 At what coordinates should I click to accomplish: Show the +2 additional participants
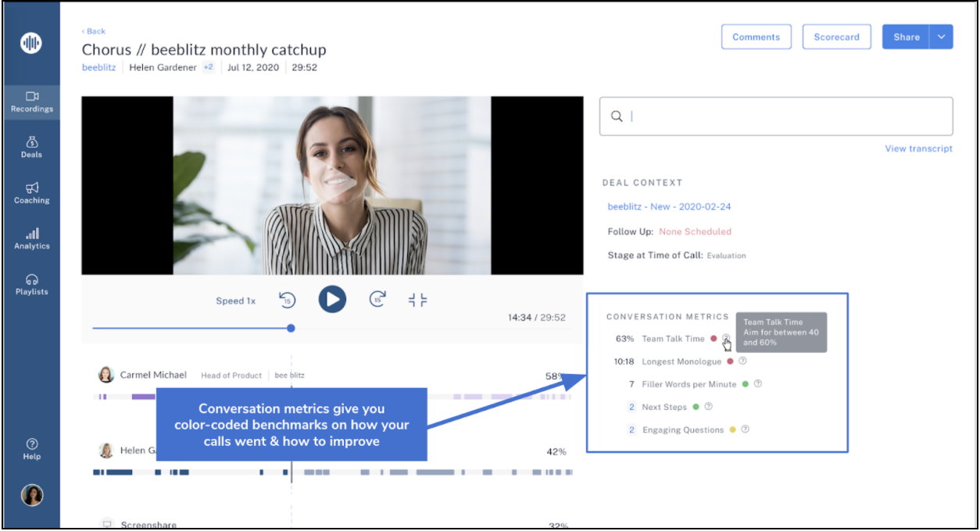pyautogui.click(x=209, y=68)
